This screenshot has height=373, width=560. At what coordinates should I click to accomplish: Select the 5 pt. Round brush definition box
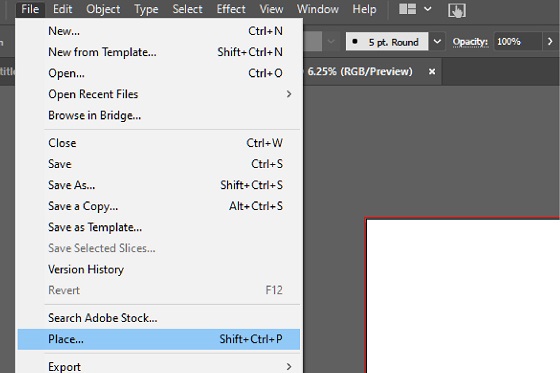387,42
